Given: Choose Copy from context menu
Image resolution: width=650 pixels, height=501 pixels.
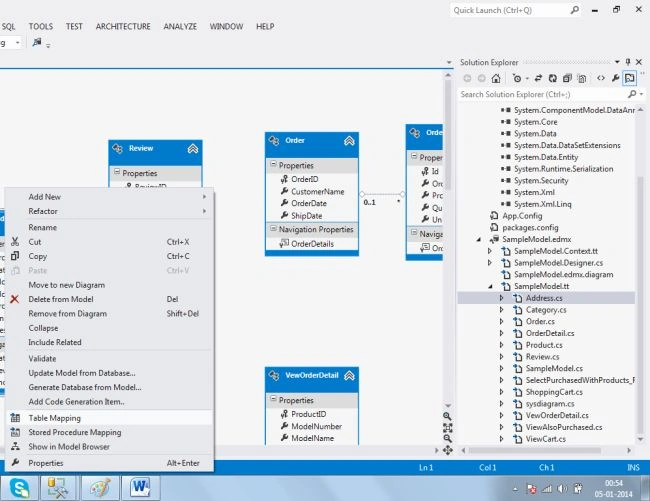Looking at the screenshot, I should 110,256.
